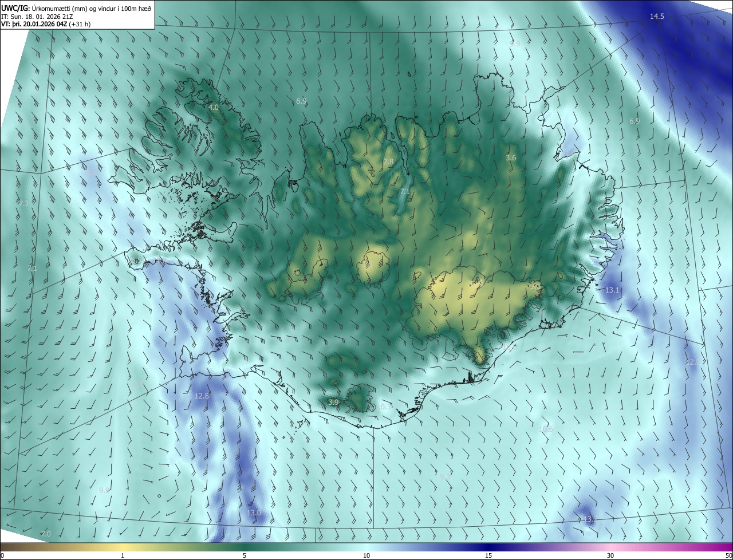
Task: Click the 3.9 value near the south coast
Action: coord(333,403)
